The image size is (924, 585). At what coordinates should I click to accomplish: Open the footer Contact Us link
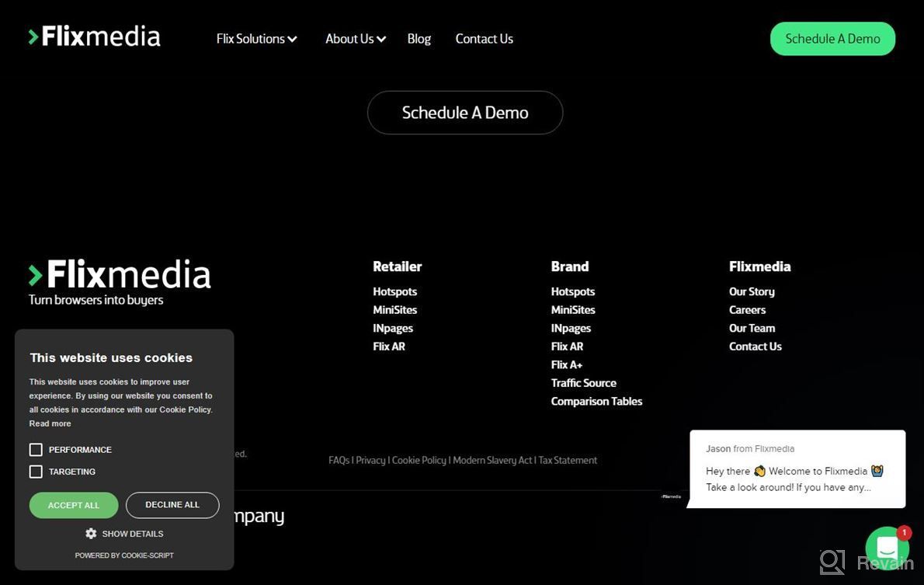(756, 346)
